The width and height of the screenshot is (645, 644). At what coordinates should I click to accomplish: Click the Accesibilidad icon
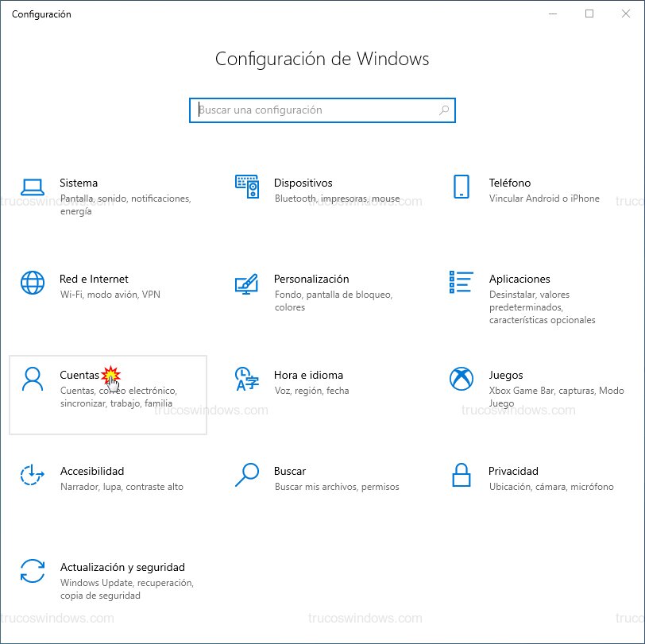[32, 474]
